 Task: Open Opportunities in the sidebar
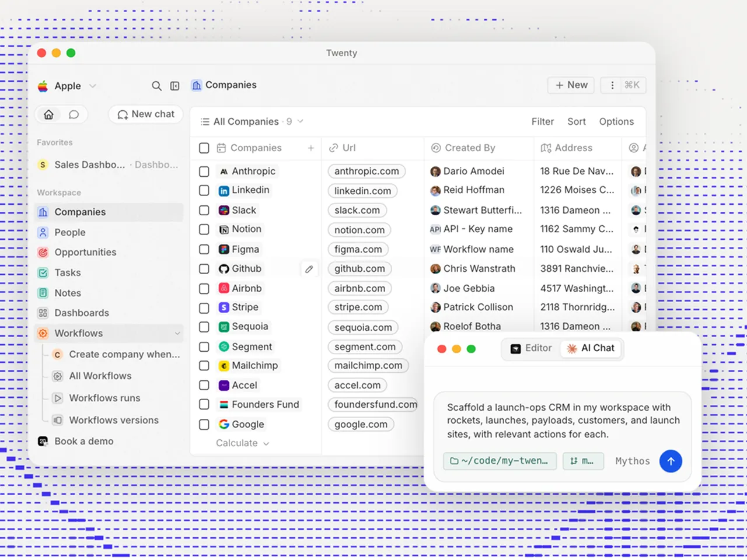tap(109, 253)
